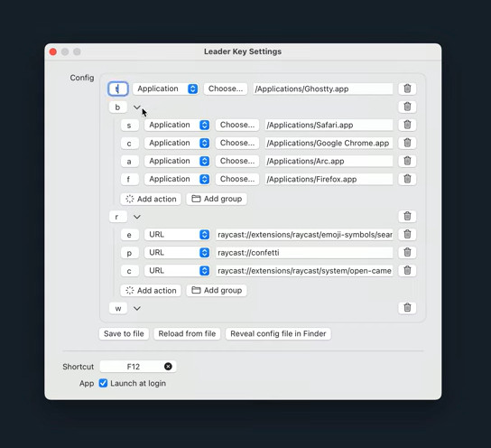Viewport: 491px width, 448px height.
Task: Add group inside the b group
Action: point(217,199)
